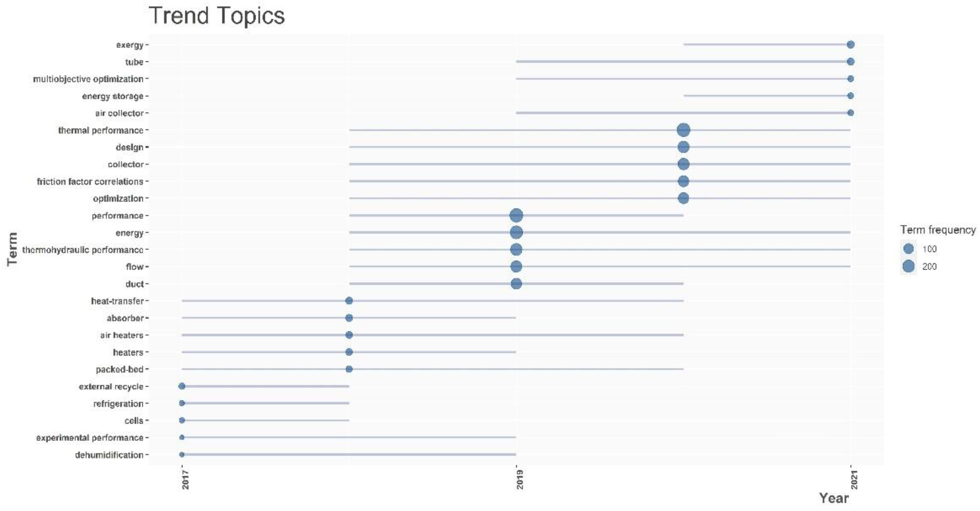The image size is (980, 511).
Task: Click the 2021 year axis label
Action: point(854,480)
